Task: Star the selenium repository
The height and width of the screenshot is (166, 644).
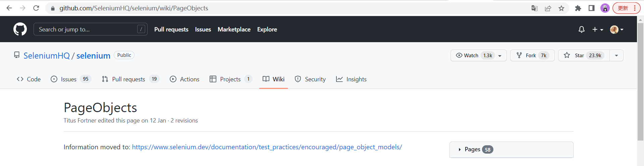Action: [584, 56]
